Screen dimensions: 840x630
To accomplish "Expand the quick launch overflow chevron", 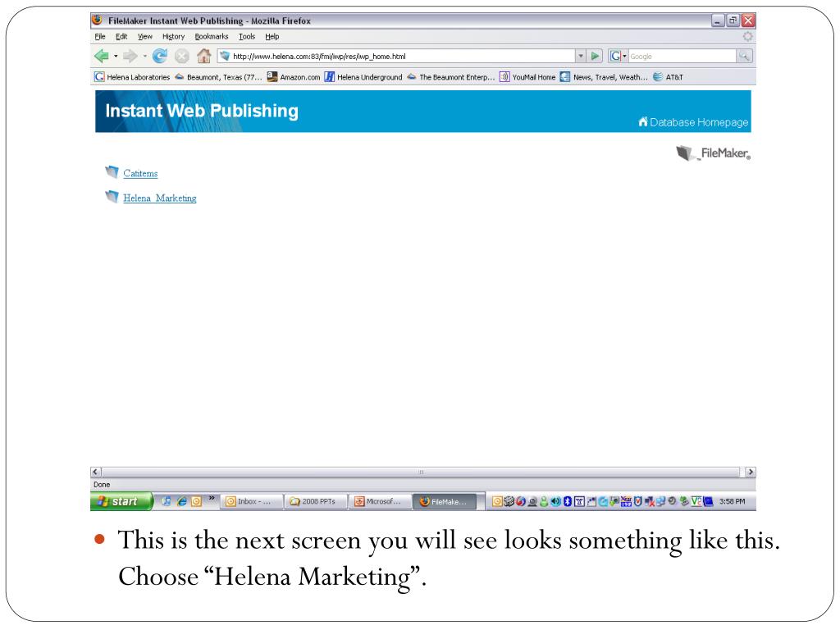I will (212, 498).
